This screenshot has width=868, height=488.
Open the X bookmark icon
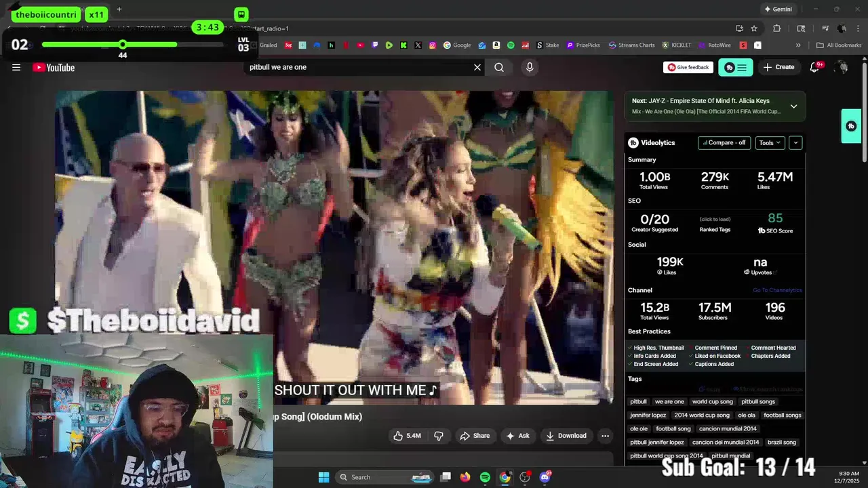(x=418, y=45)
